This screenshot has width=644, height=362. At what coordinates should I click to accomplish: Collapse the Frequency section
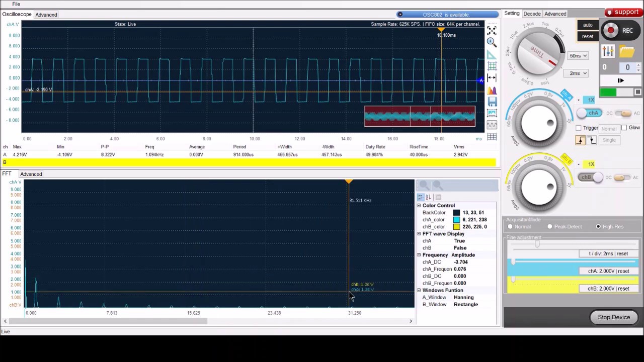[419, 255]
